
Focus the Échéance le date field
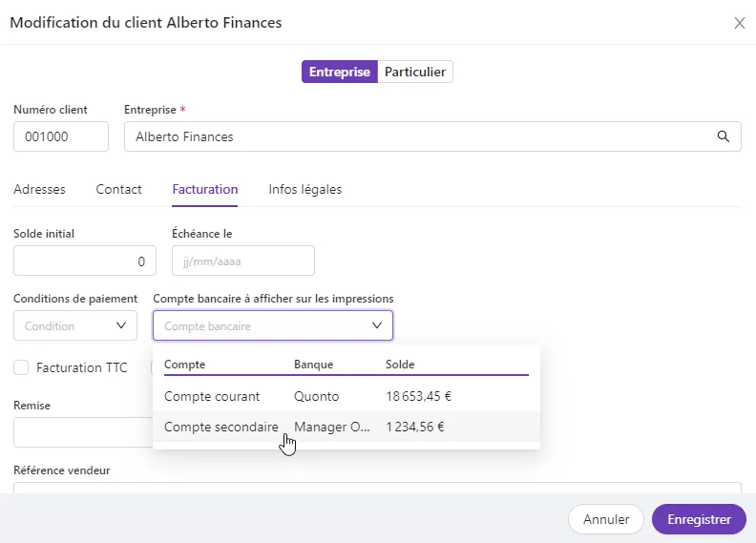[243, 261]
